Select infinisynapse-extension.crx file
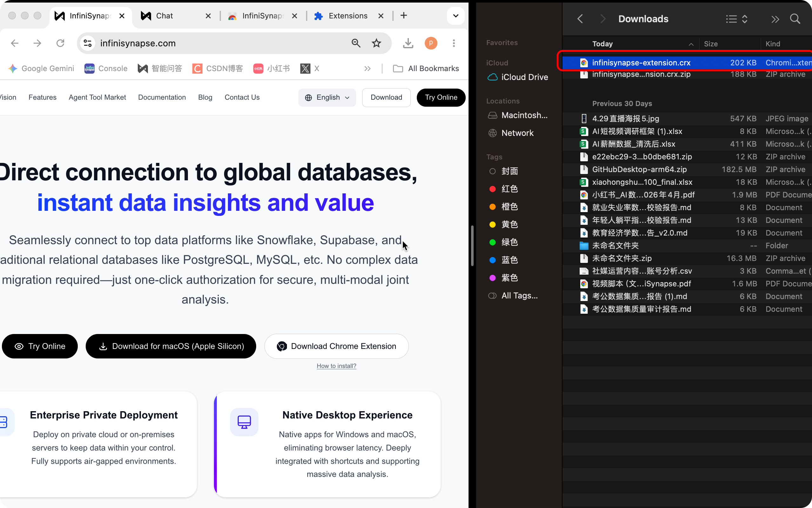 [x=687, y=63]
